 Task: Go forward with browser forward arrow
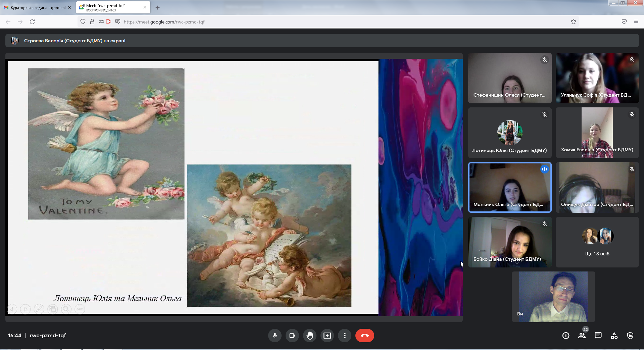coord(20,22)
